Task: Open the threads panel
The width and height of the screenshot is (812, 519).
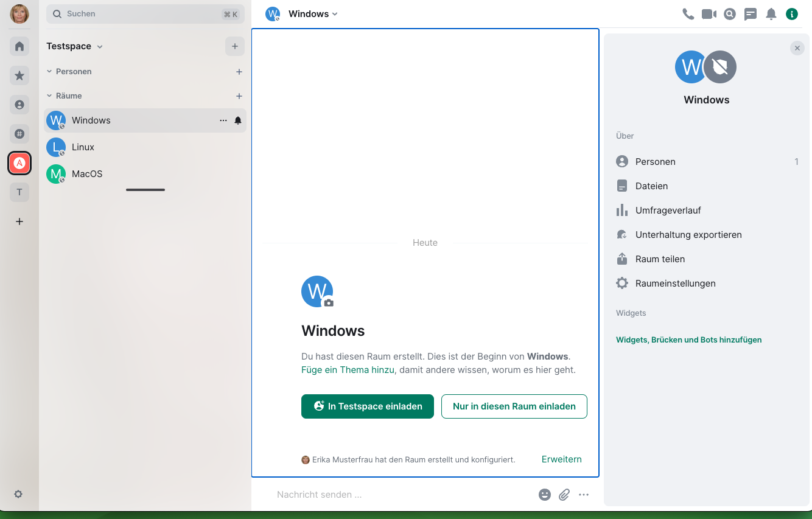Action: (x=751, y=14)
